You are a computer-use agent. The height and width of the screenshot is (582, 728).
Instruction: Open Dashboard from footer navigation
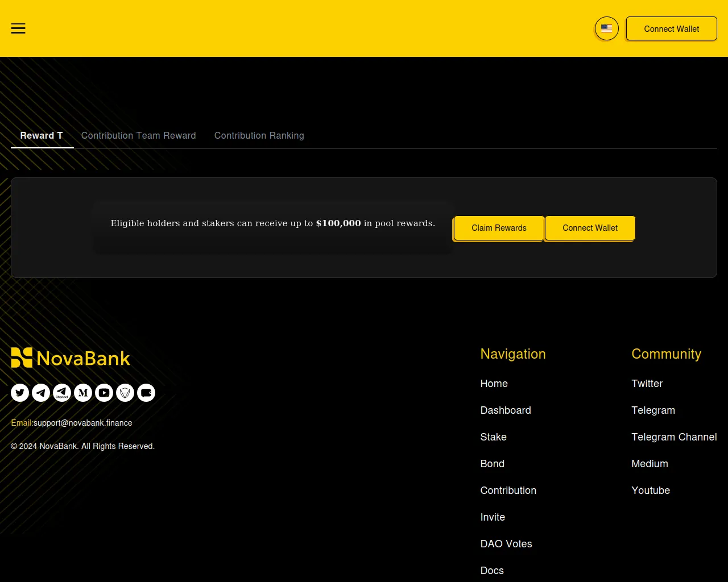506,410
